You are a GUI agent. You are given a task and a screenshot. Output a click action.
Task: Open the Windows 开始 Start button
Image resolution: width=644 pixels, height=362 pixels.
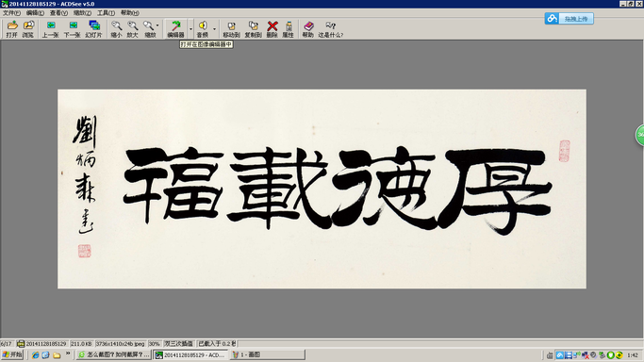[x=12, y=354]
